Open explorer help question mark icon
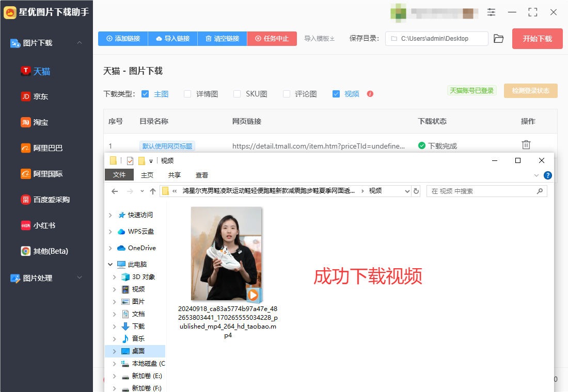Image resolution: width=568 pixels, height=392 pixels. pos(548,175)
